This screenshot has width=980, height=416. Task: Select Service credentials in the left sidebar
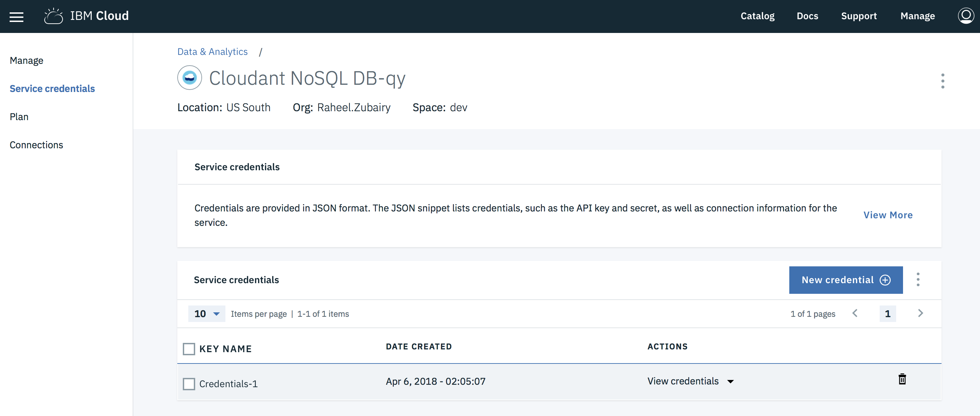[52, 89]
